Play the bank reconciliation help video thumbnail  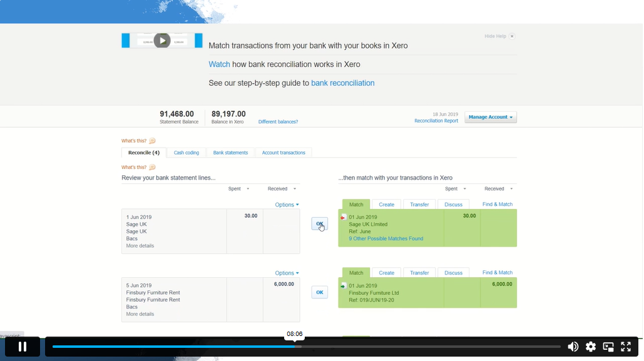(x=162, y=41)
